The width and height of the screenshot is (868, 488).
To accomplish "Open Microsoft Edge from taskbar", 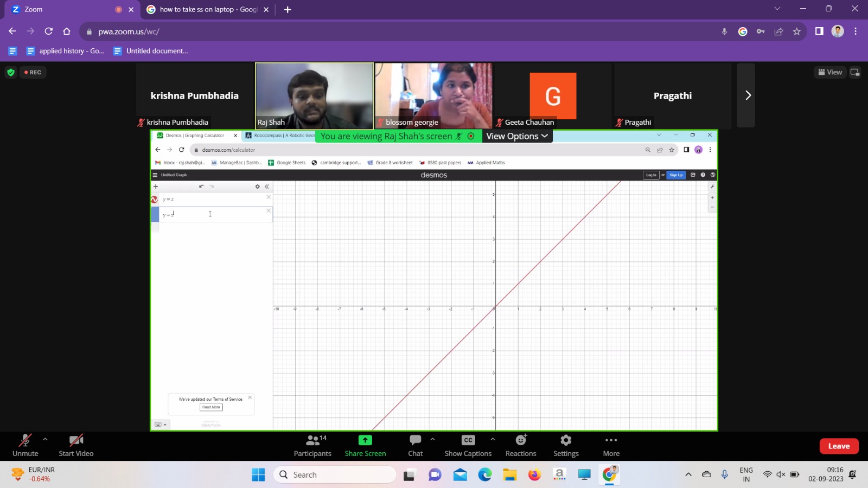I will pyautogui.click(x=485, y=475).
